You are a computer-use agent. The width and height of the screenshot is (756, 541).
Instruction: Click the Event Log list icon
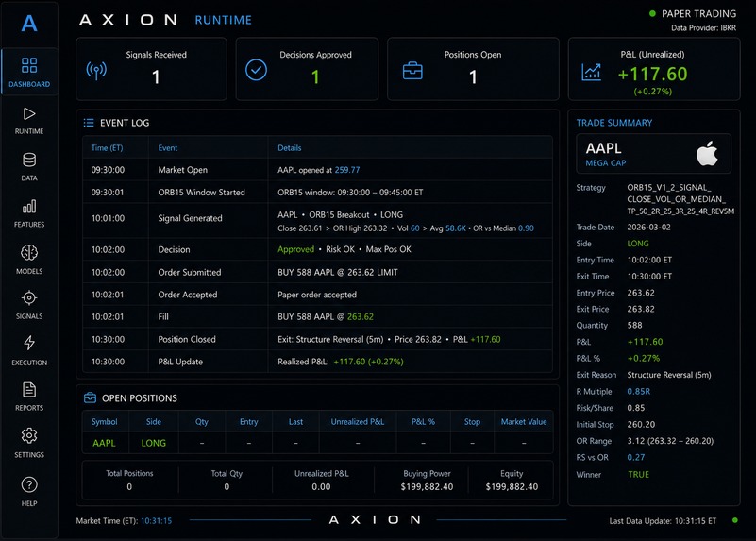point(89,123)
